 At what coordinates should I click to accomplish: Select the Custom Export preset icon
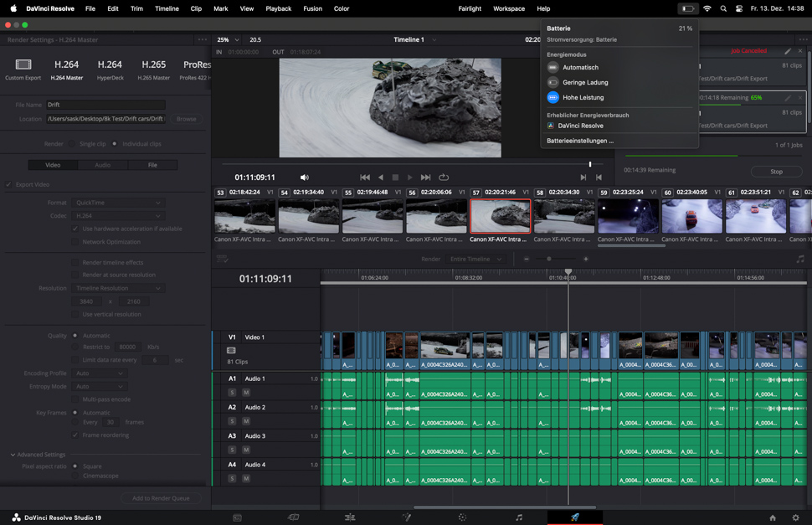tap(23, 64)
